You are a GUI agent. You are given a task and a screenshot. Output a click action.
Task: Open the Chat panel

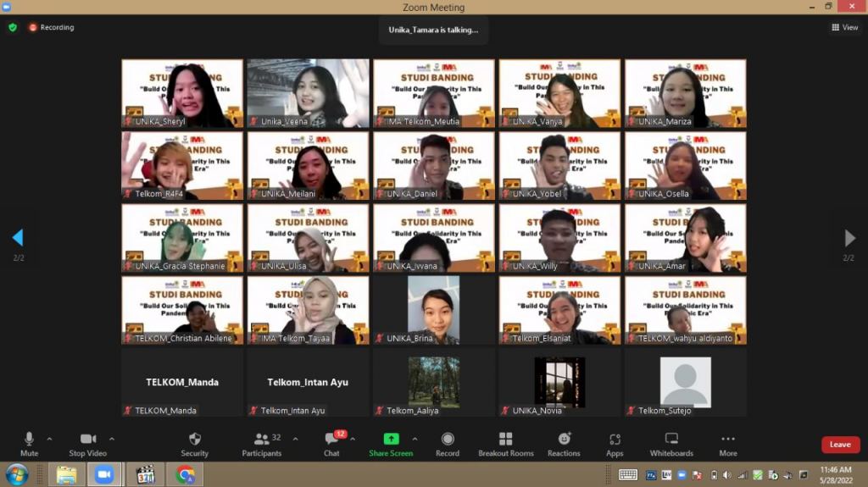click(x=331, y=445)
